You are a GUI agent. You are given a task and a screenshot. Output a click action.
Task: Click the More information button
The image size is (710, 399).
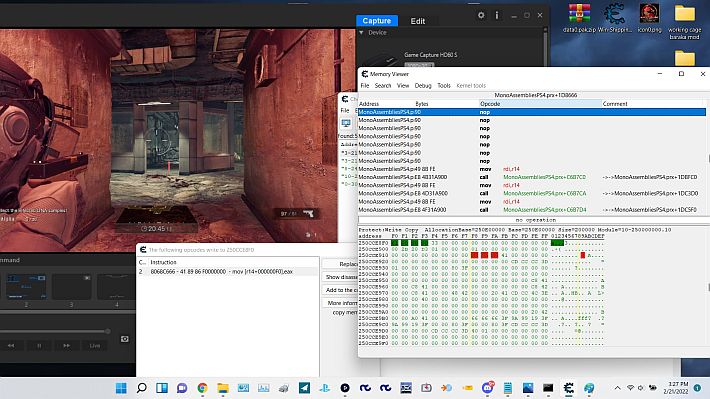pyautogui.click(x=340, y=303)
